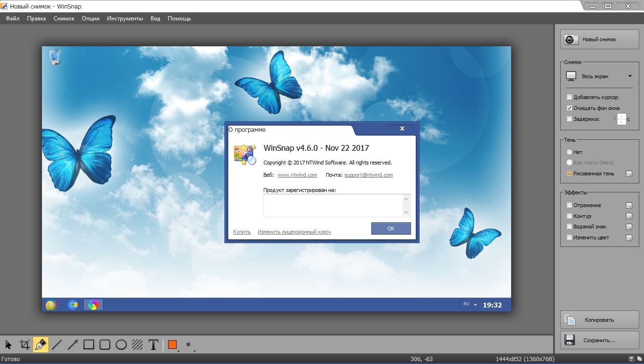Click the Копировать button

(599, 320)
